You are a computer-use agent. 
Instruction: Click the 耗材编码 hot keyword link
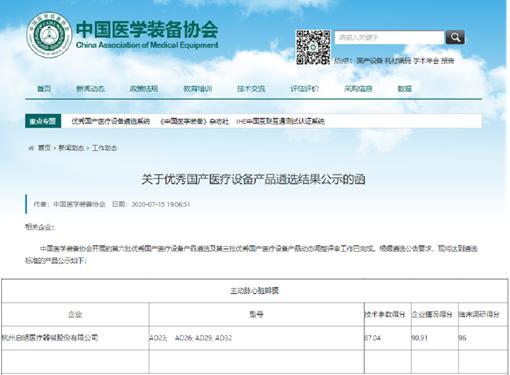pos(398,61)
